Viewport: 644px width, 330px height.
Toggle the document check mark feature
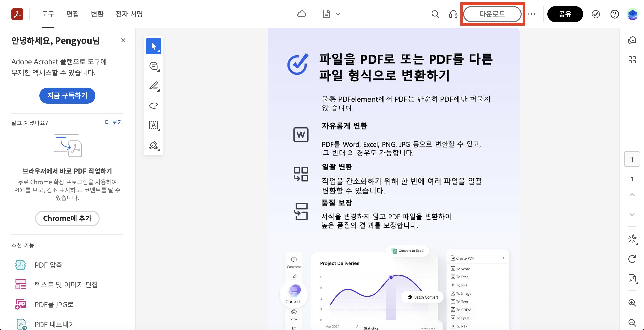[596, 14]
